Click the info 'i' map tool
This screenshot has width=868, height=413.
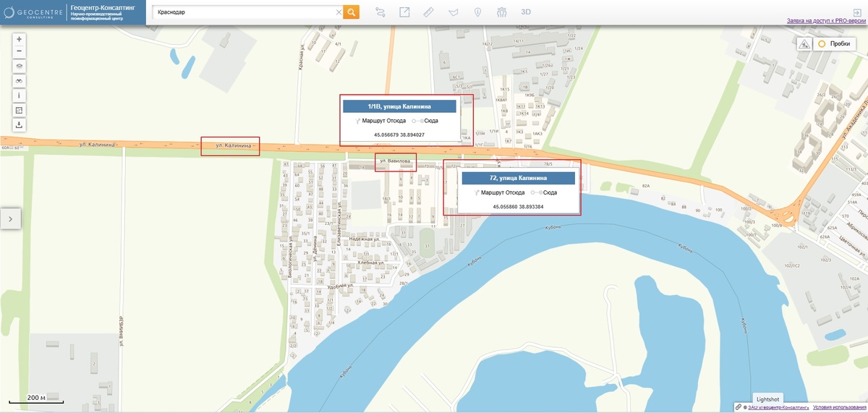(x=20, y=95)
